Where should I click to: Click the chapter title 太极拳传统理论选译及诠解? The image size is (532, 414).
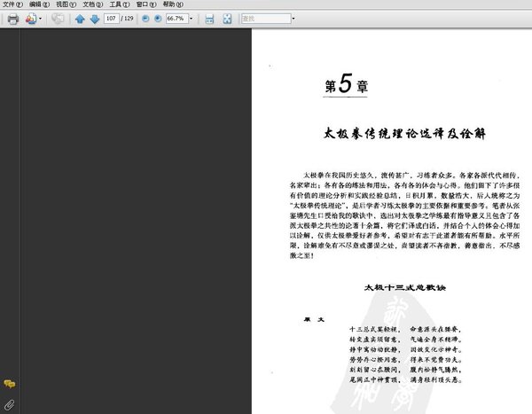pos(405,133)
